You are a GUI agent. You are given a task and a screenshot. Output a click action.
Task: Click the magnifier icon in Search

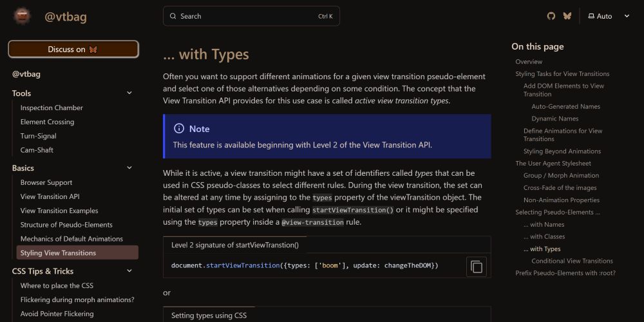click(x=173, y=16)
